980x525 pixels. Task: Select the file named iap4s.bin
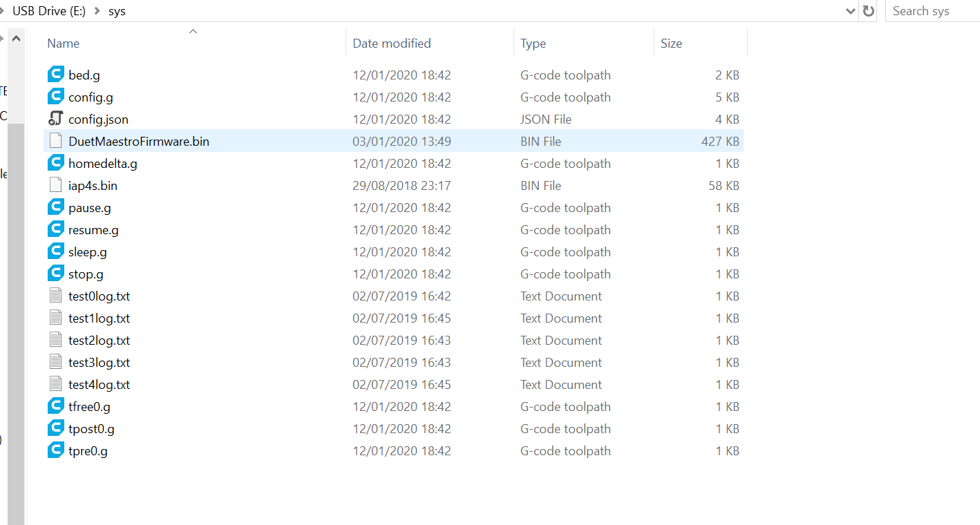click(93, 185)
